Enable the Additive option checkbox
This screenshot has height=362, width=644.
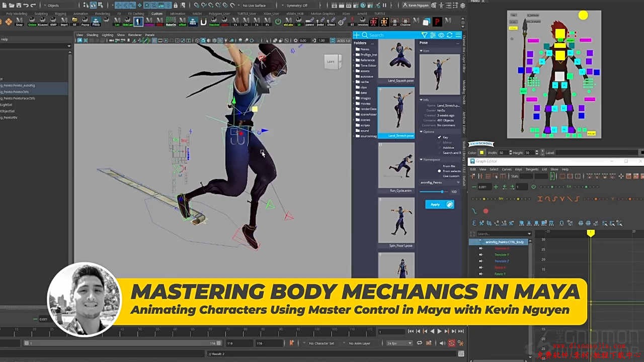[x=439, y=147]
